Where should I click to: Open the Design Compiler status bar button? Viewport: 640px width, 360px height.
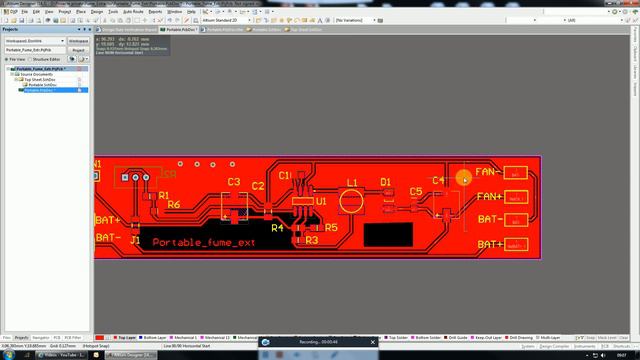pyautogui.click(x=554, y=346)
